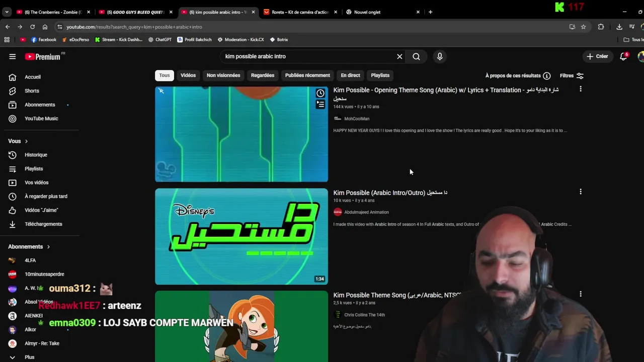Viewport: 644px width, 362px height.
Task: Switch to the GOOD GUYS BLEED QUIET tab
Action: tap(135, 12)
